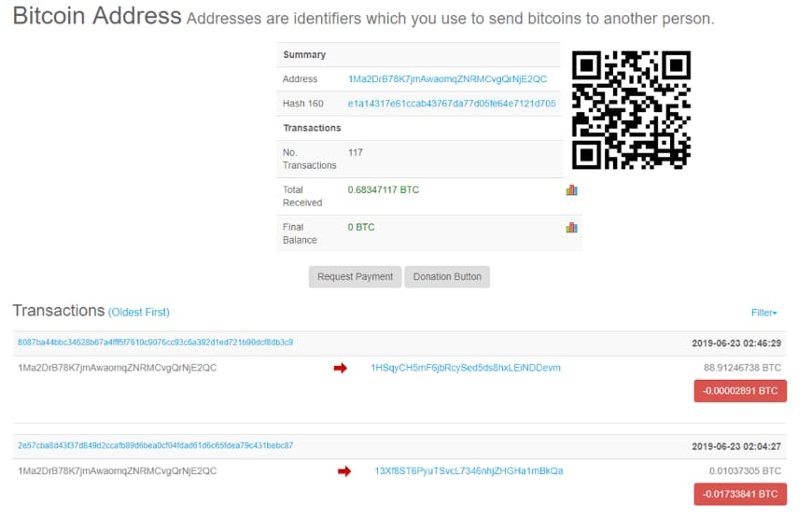Click the chart icon beside Total Received
This screenshot has height=518, width=812.
click(571, 190)
